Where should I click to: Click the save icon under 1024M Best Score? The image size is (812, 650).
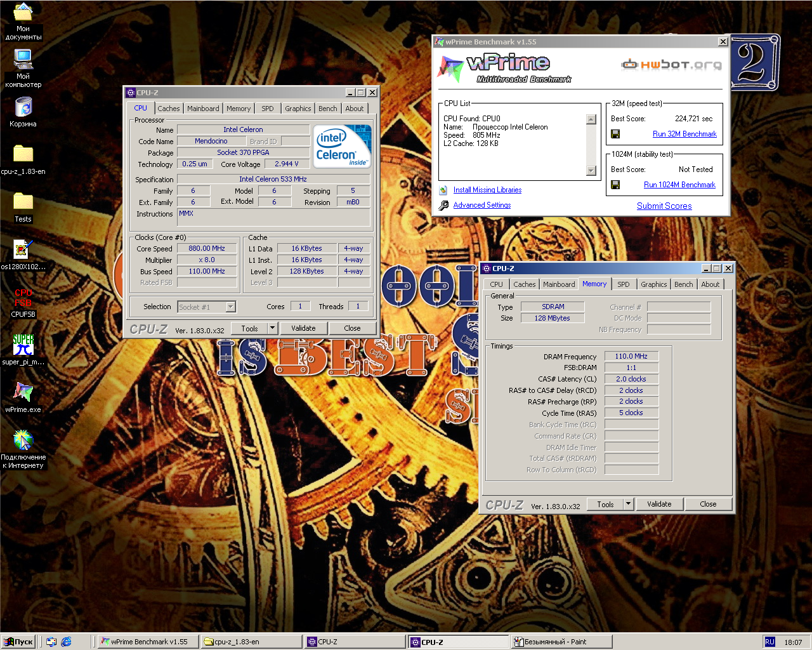pyautogui.click(x=615, y=185)
